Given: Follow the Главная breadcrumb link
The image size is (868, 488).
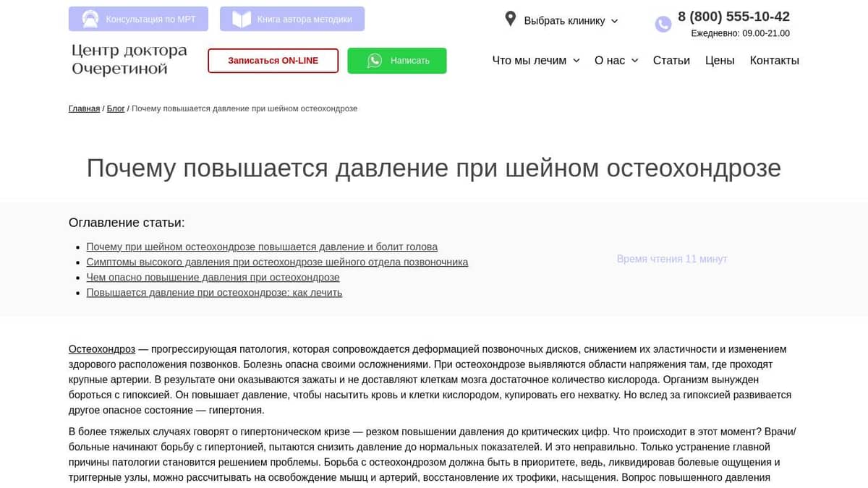Looking at the screenshot, I should [84, 108].
